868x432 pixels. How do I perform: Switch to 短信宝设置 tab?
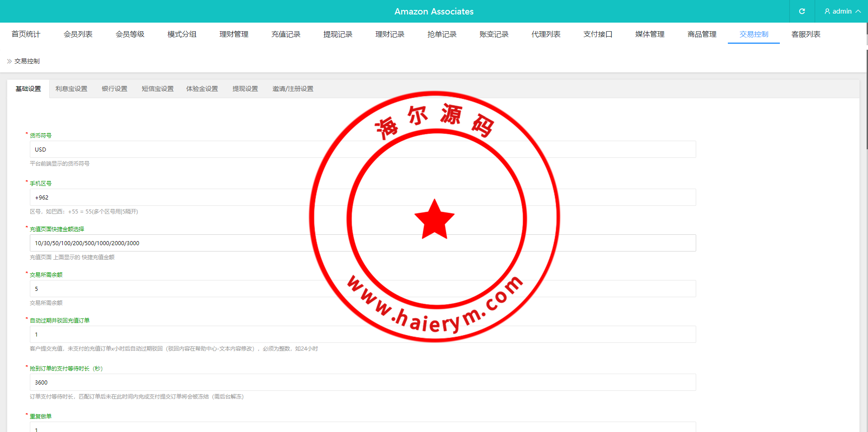pyautogui.click(x=158, y=89)
